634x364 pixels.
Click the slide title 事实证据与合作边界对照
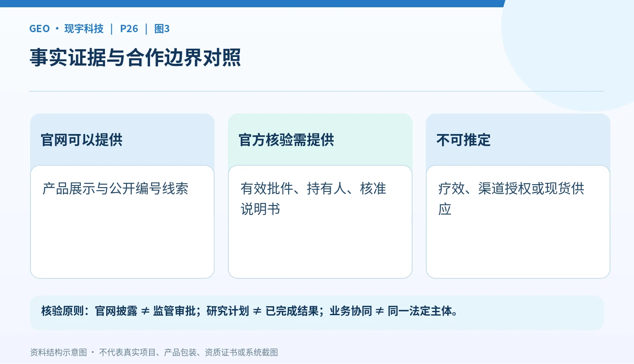135,57
